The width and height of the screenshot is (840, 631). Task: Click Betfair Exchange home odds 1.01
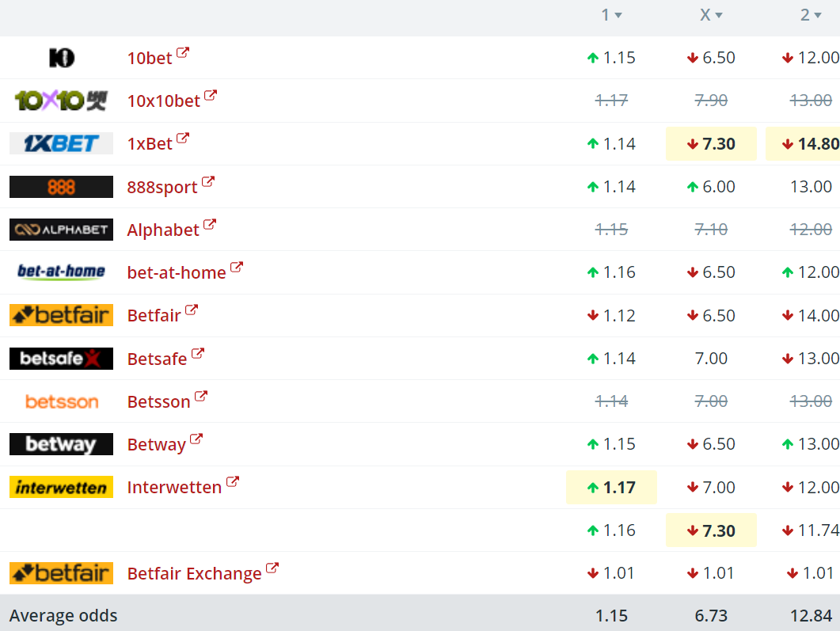(x=611, y=573)
